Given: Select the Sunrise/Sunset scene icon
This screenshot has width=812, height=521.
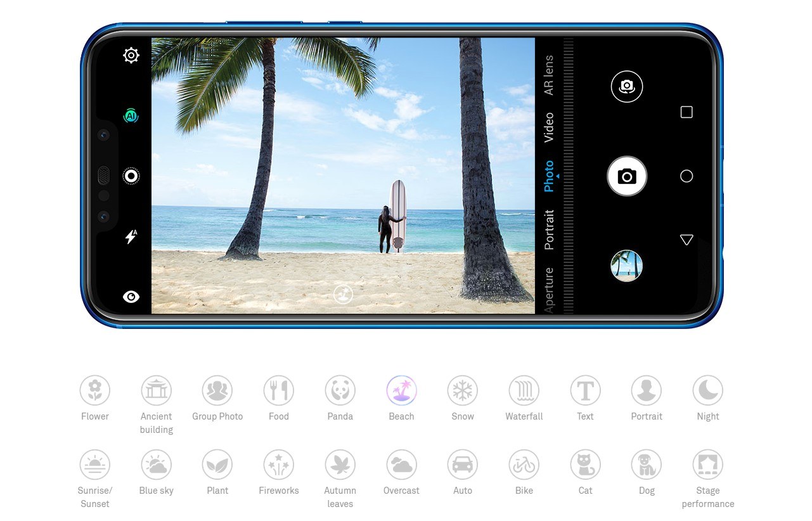Looking at the screenshot, I should (95, 465).
